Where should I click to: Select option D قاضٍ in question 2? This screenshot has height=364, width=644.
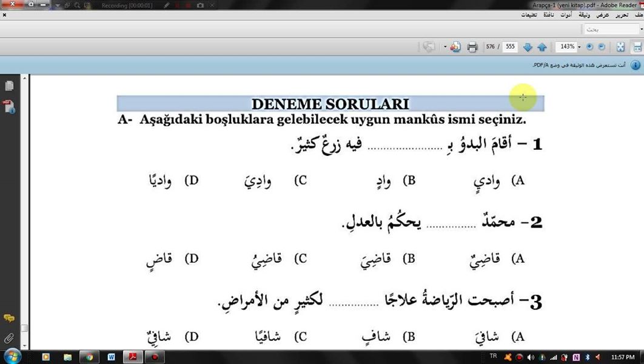coord(172,259)
